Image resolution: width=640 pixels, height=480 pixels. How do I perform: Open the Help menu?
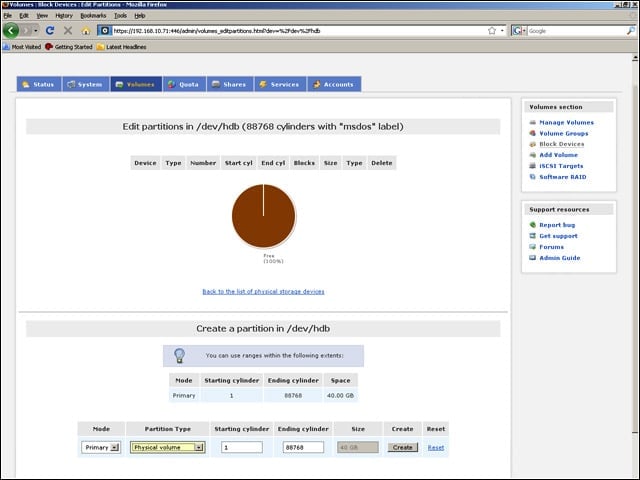click(140, 16)
